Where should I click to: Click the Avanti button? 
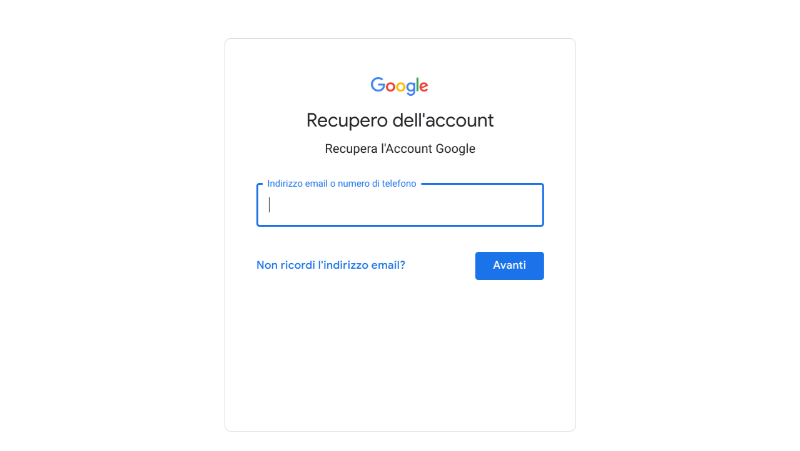point(509,266)
